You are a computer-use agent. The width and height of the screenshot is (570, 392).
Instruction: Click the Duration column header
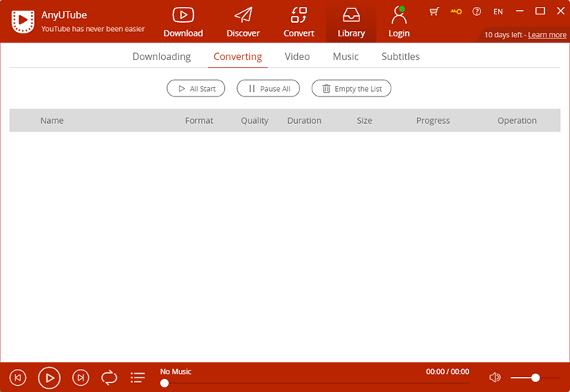304,121
